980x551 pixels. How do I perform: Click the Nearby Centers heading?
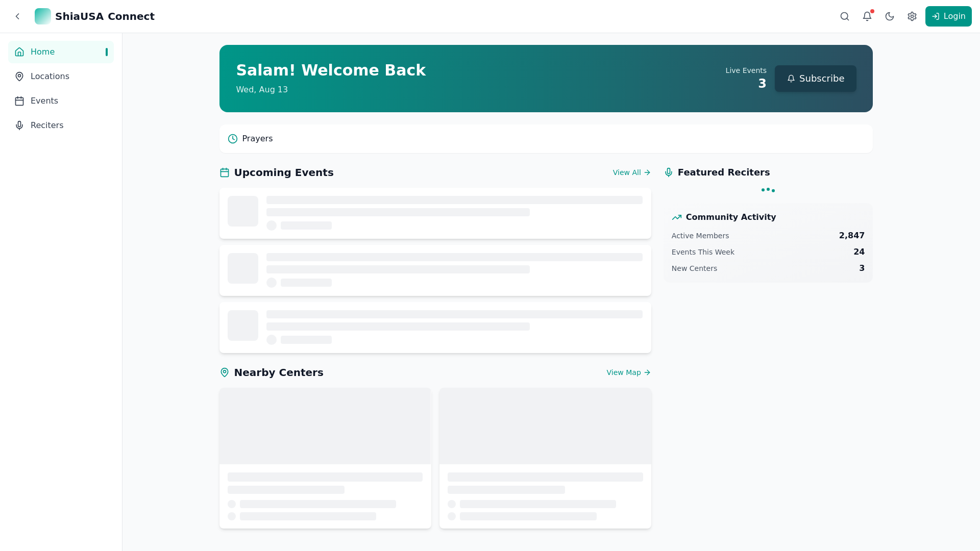(x=279, y=372)
